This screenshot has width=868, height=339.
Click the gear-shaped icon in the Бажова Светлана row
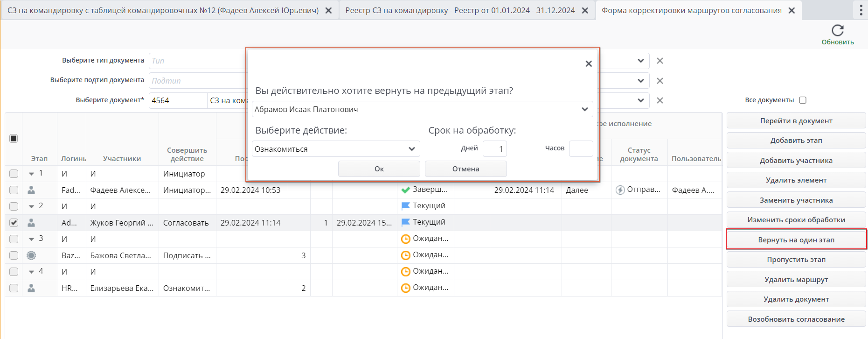tap(31, 255)
